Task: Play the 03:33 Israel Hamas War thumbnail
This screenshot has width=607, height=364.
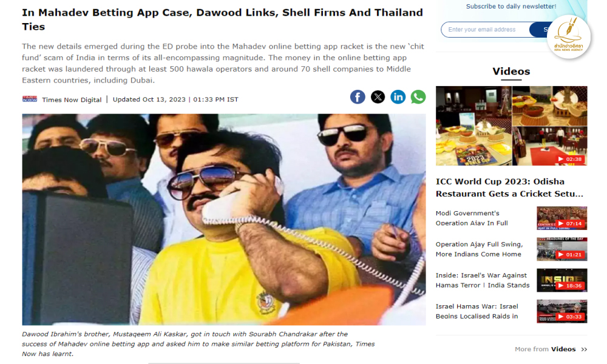Action: coord(561,311)
